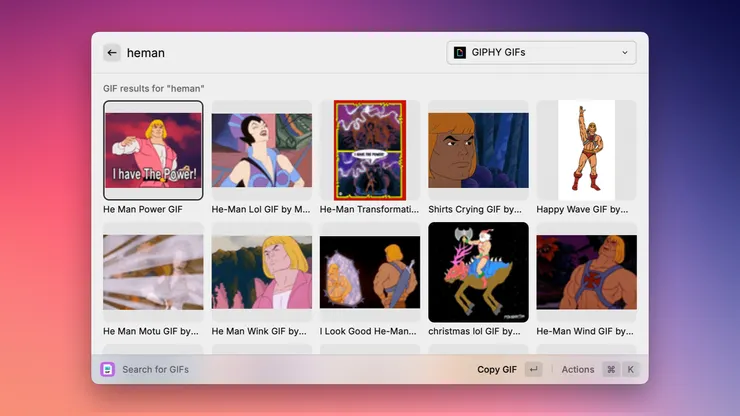Select the I Look Good He-Man thumbnail
Viewport: 740px width, 416px height.
click(370, 272)
